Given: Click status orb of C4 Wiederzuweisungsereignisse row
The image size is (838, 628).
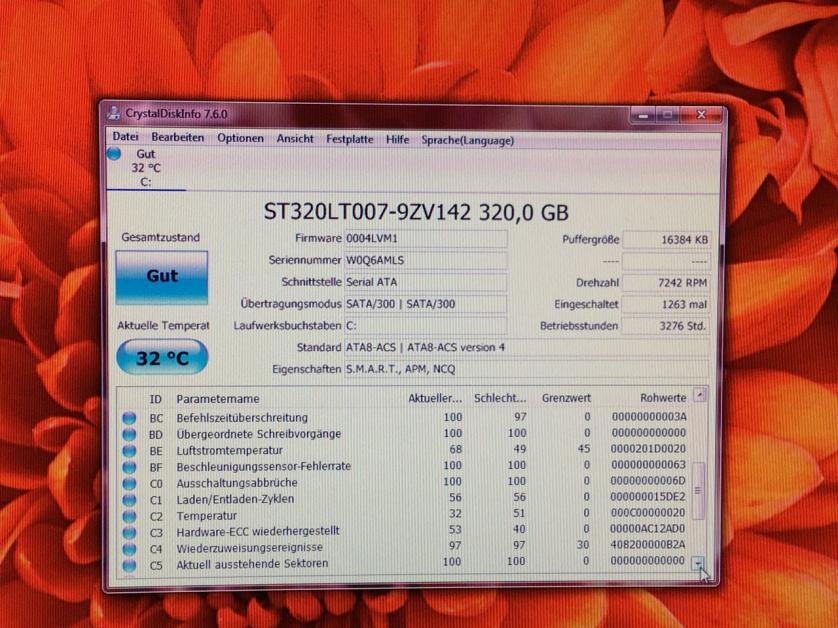Looking at the screenshot, I should (129, 549).
